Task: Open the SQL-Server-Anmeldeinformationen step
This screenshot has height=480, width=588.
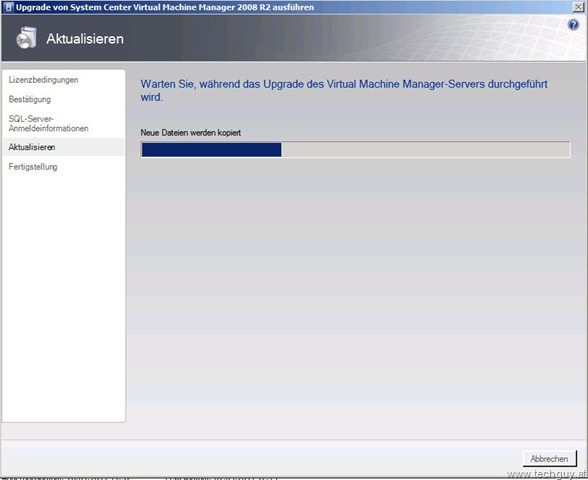Action: click(x=48, y=123)
